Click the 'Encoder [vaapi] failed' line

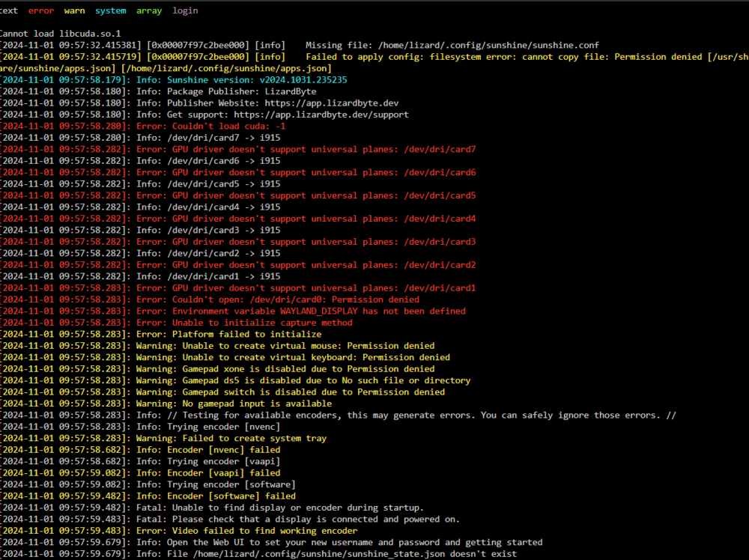pos(140,473)
